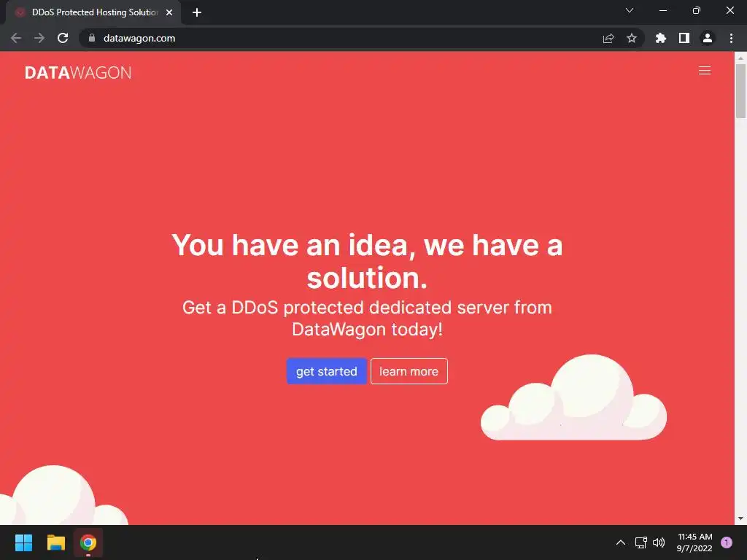
Task: Reload the page with refresh icon
Action: tap(63, 38)
